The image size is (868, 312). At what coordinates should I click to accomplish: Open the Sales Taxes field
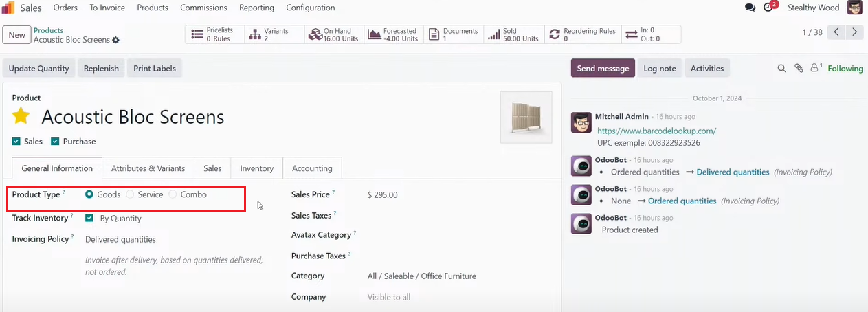point(459,216)
